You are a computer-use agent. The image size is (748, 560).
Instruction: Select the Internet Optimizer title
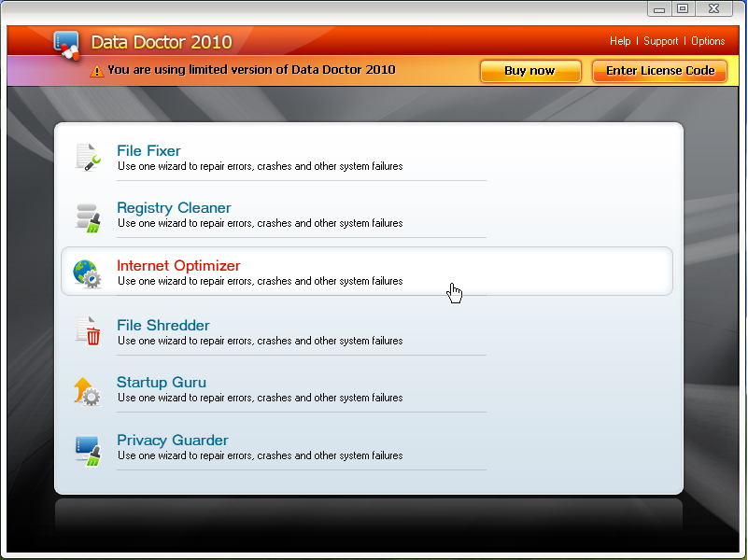(178, 265)
